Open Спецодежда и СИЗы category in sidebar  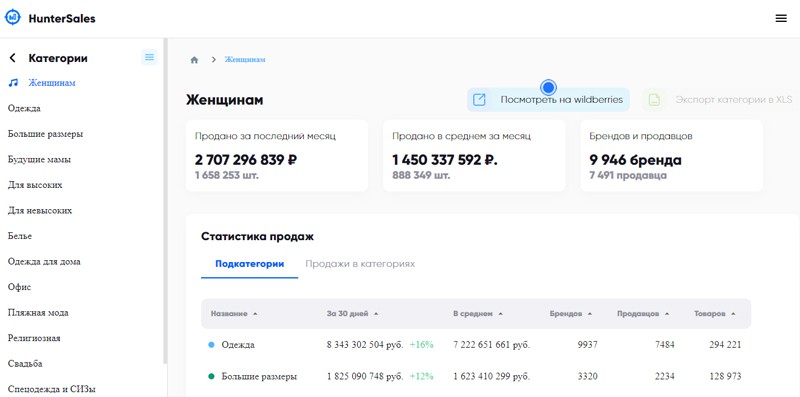pyautogui.click(x=52, y=389)
